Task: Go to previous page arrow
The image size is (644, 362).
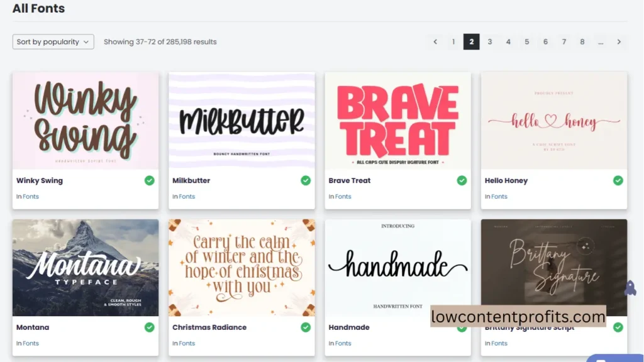Action: tap(435, 42)
